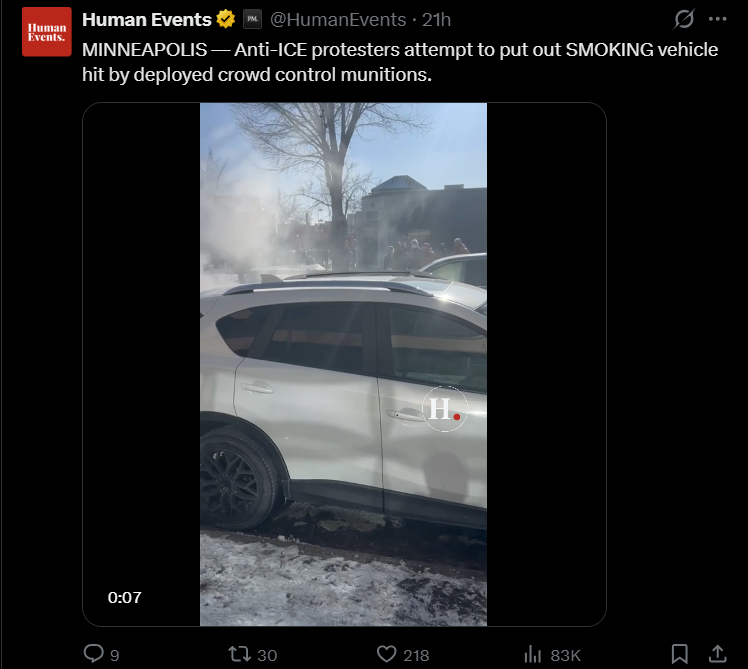This screenshot has width=748, height=669.
Task: Click the PM affiliate badge icon
Action: (252, 20)
